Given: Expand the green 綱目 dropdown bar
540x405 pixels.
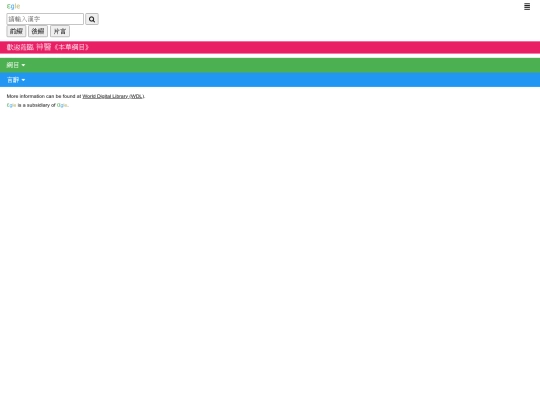Looking at the screenshot, I should pos(270,65).
